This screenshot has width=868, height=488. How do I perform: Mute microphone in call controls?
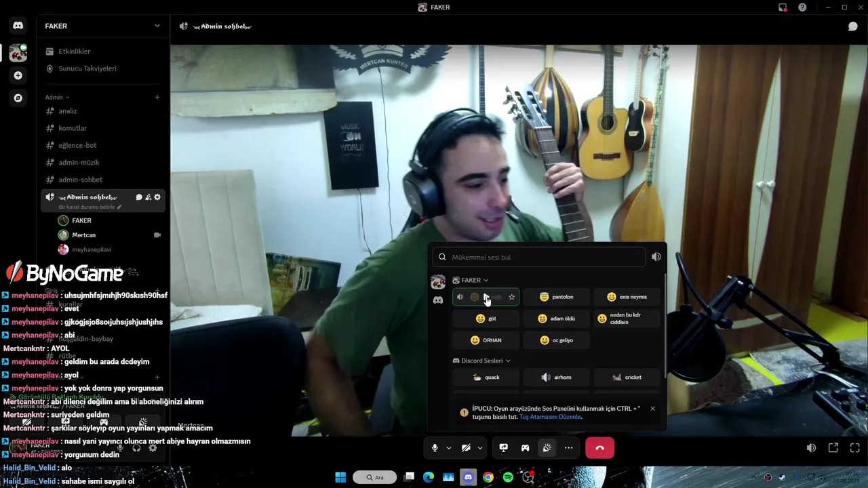[435, 448]
